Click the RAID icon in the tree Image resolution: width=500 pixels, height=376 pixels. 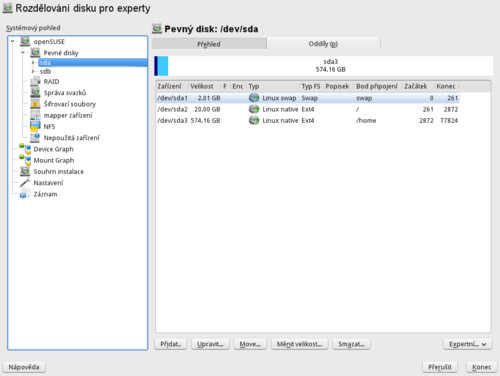[35, 81]
